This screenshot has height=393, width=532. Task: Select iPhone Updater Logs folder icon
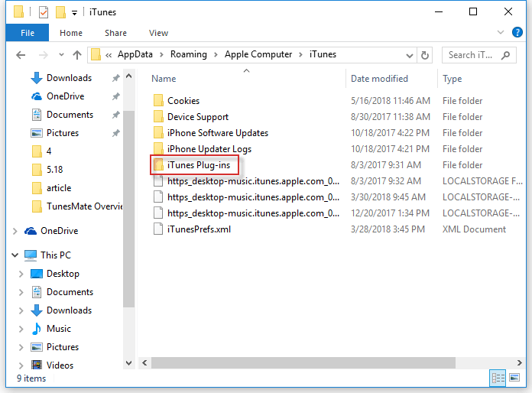(158, 148)
